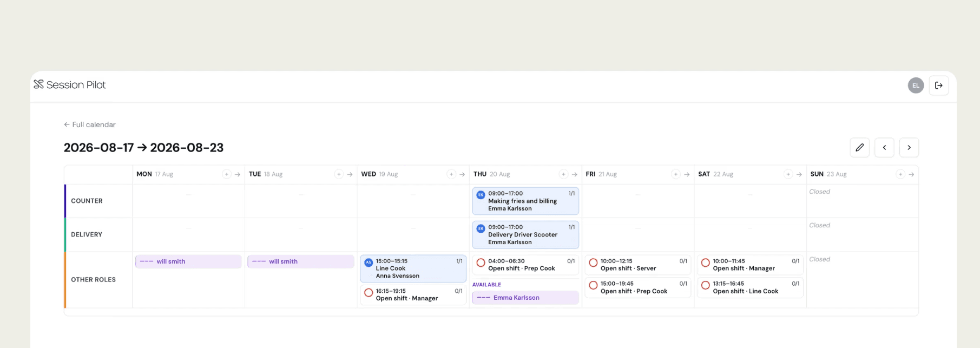Select Emma Karlsson available chip on Thursday
Image resolution: width=980 pixels, height=348 pixels.
(525, 298)
